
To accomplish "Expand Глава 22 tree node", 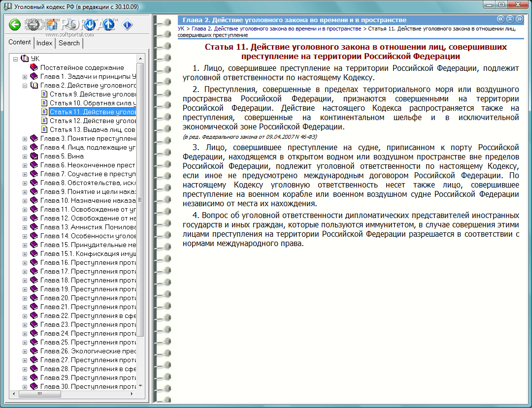I will tap(25, 316).
